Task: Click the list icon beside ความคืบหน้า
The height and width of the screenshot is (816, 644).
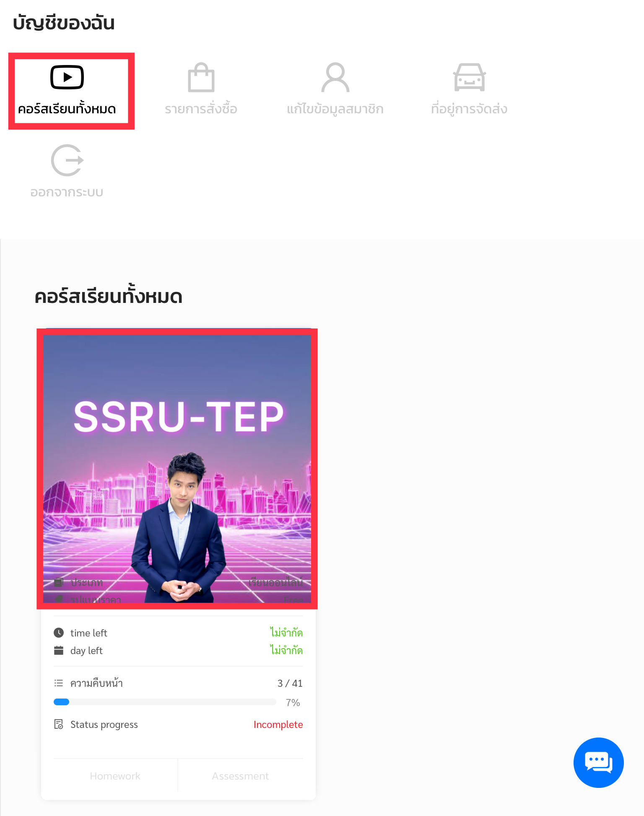Action: 59,683
